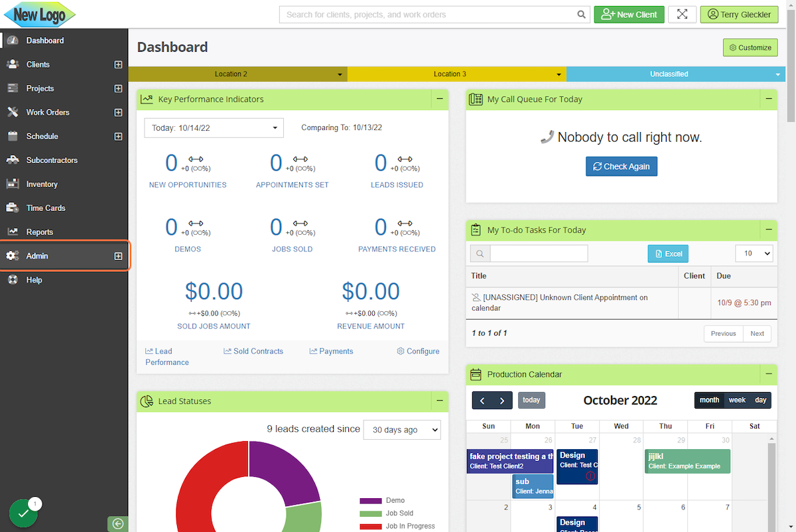Minimize the Key Performance Indicators panel
796x532 pixels.
pyautogui.click(x=439, y=100)
